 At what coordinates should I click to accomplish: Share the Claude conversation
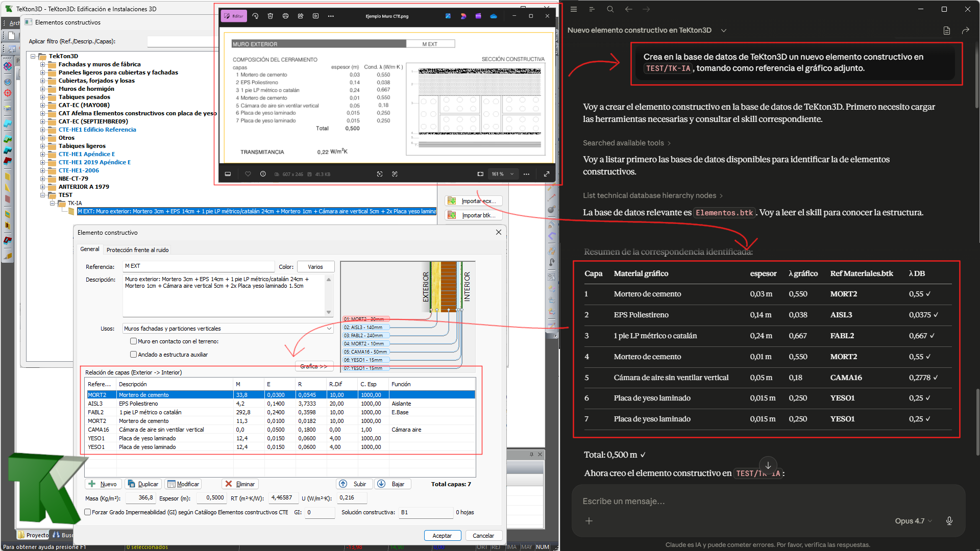click(965, 31)
